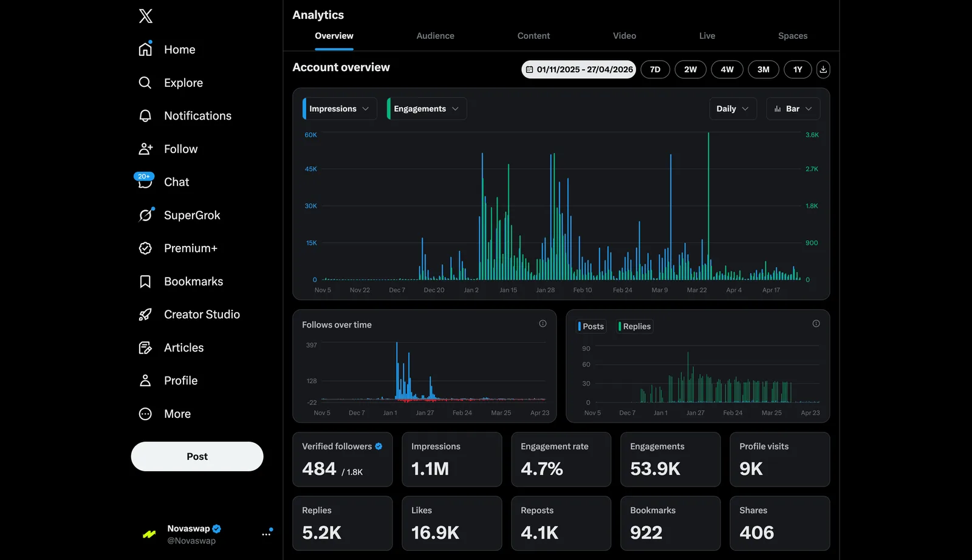The width and height of the screenshot is (972, 560).
Task: Click Novaswap account avatar
Action: [x=149, y=534]
